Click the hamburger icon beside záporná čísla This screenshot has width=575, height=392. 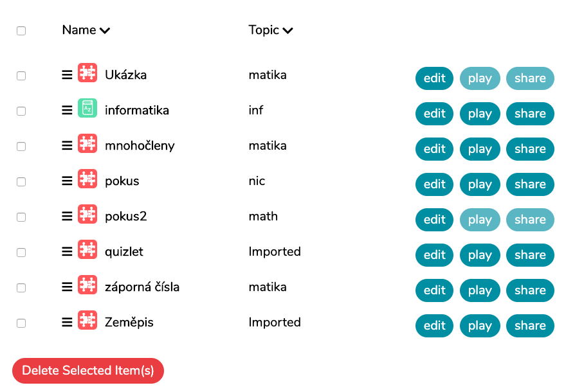[67, 287]
